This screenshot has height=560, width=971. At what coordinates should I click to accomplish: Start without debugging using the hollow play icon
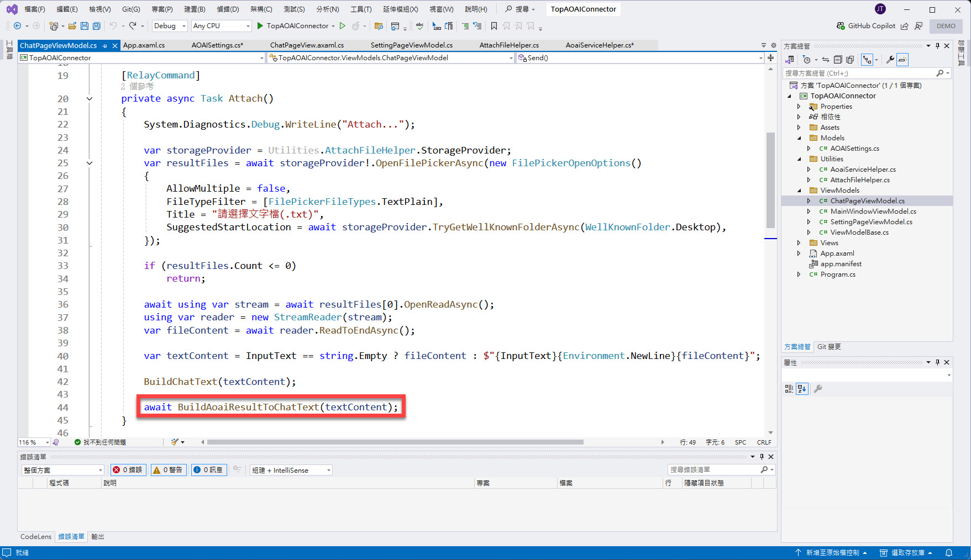click(x=343, y=26)
